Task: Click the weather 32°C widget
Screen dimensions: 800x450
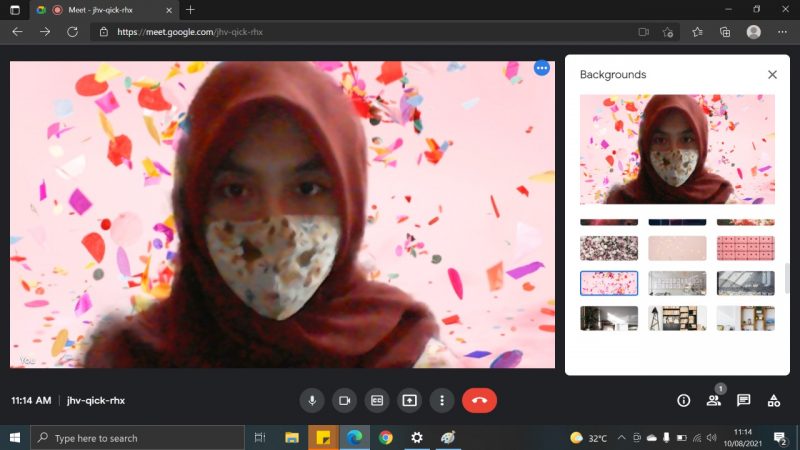Action: tap(589, 438)
